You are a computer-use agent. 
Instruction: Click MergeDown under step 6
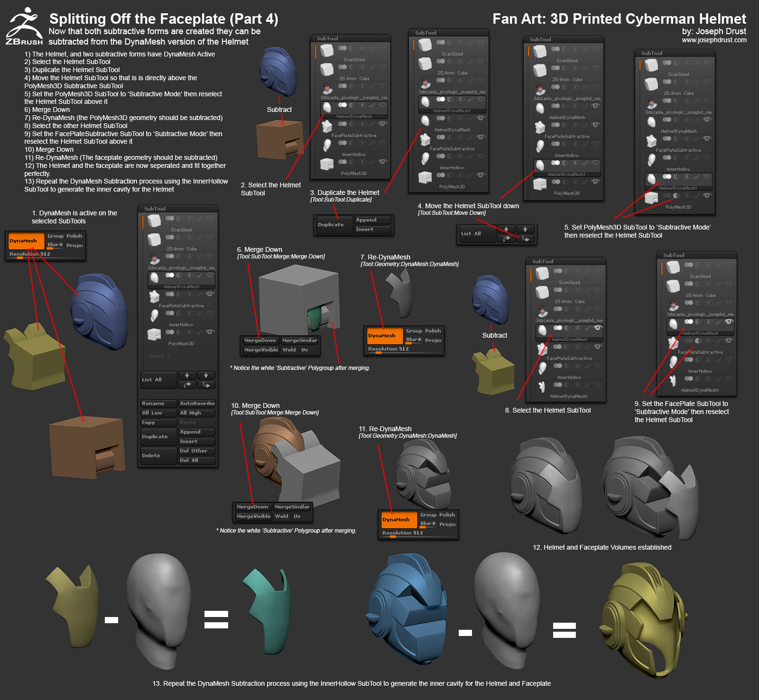(260, 341)
